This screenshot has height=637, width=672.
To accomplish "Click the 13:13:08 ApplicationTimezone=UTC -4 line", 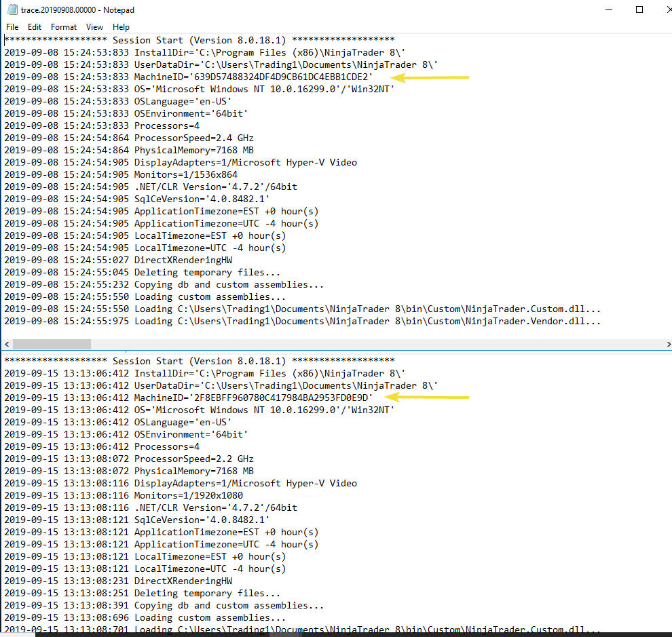I will pos(162,545).
